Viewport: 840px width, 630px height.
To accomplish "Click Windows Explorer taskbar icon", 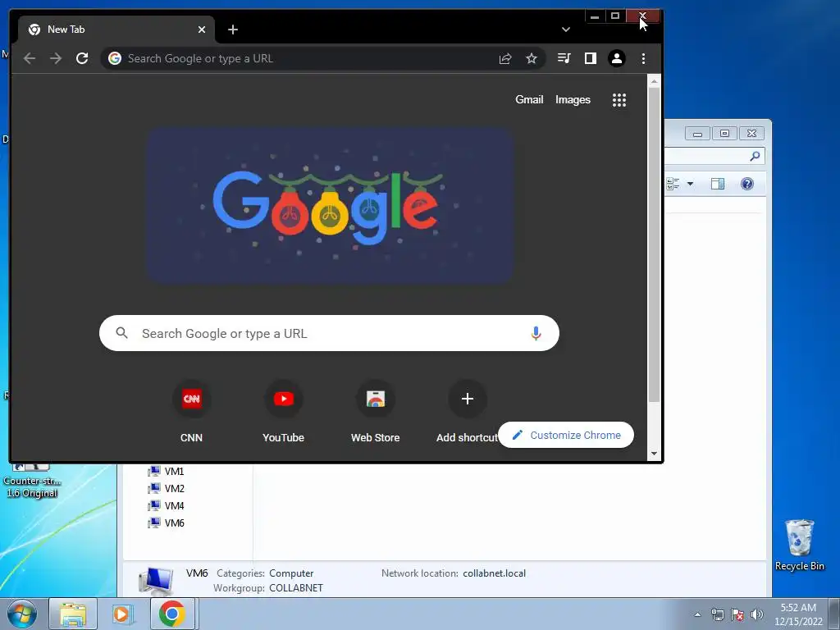I will point(73,614).
